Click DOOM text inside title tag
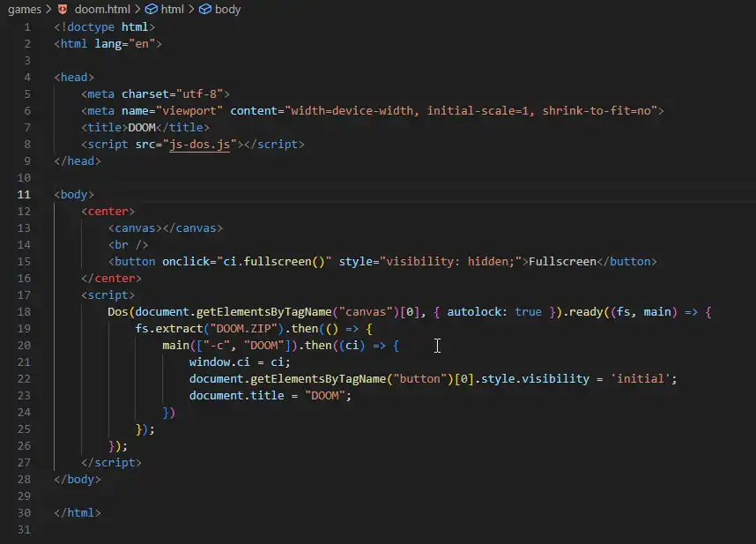 (x=142, y=127)
